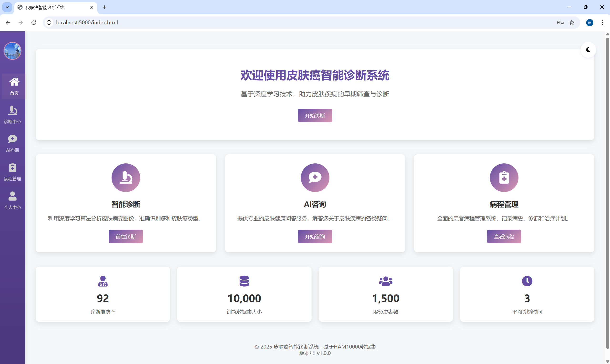The height and width of the screenshot is (364, 610).
Task: Go to 个人中心 user icon
Action: tap(12, 196)
